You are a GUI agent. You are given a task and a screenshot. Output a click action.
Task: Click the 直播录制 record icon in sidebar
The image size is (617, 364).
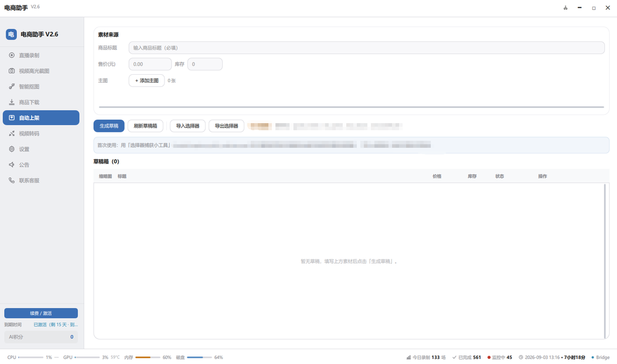[x=12, y=55]
